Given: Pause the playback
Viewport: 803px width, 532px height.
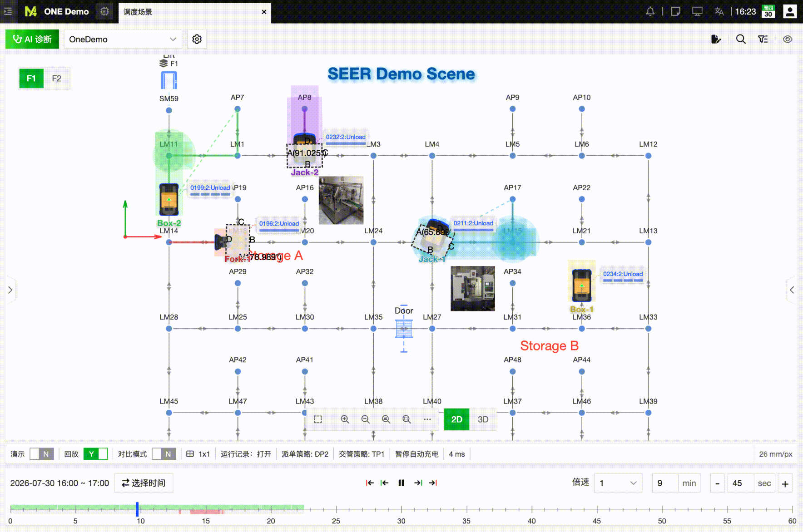Looking at the screenshot, I should click(401, 483).
